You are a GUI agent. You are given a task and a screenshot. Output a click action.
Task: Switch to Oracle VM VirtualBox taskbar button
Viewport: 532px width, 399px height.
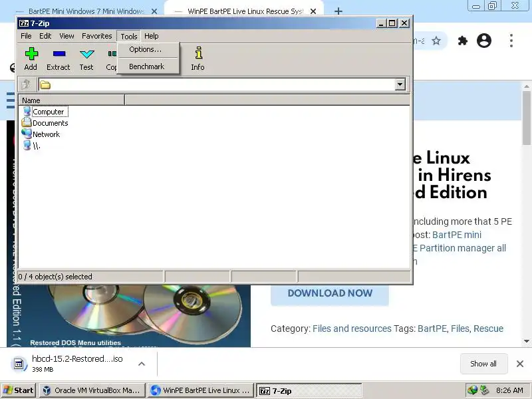click(x=92, y=390)
